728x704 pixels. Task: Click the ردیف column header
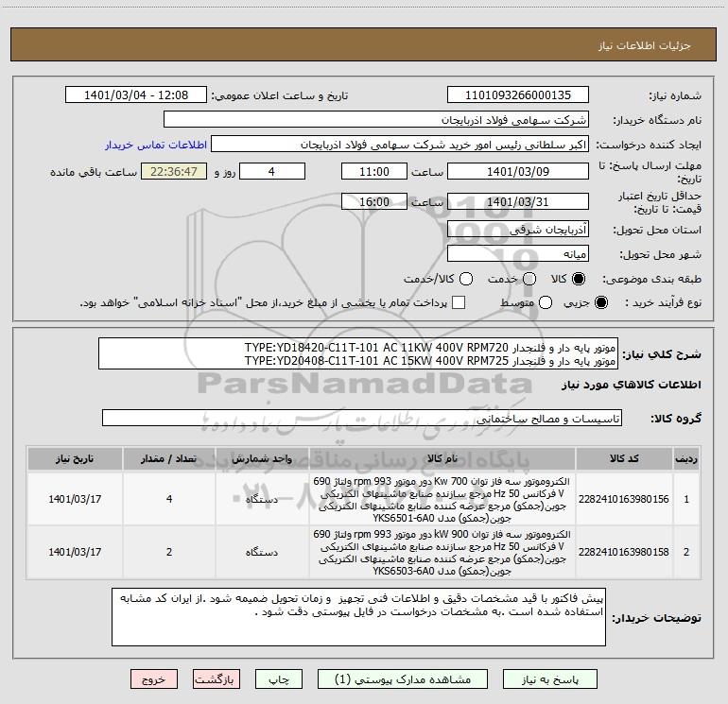686,459
